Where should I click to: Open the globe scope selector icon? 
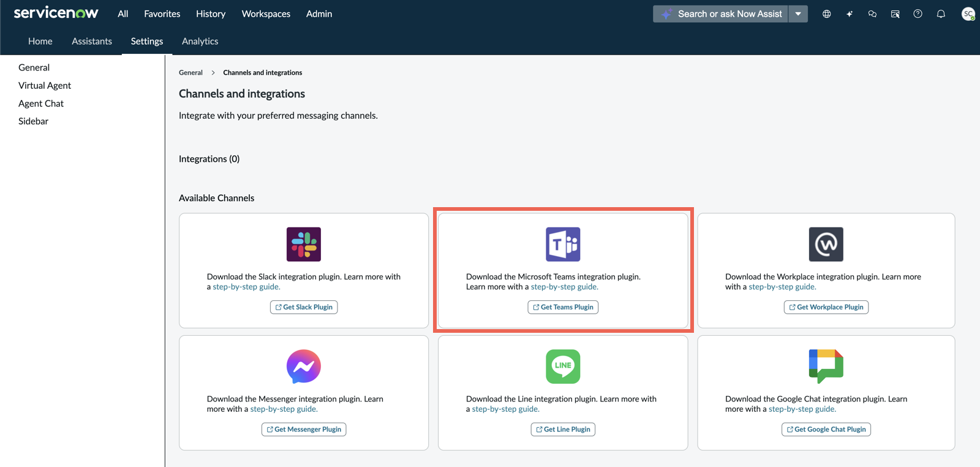pos(826,13)
